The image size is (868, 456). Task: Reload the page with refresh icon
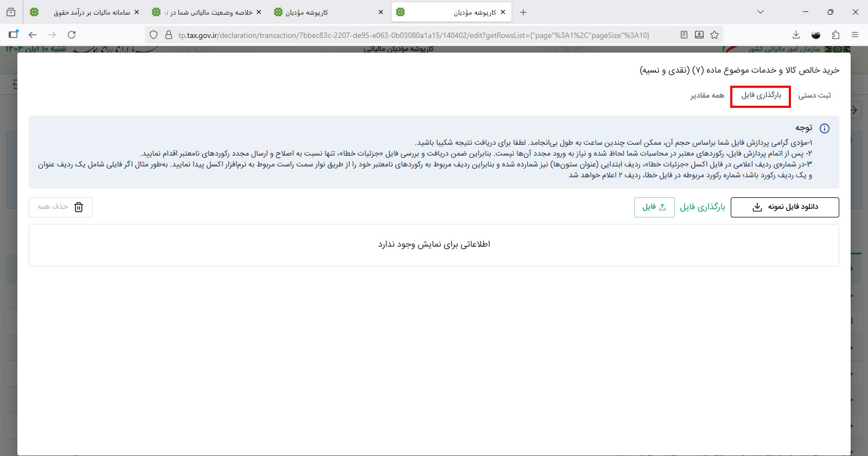tap(72, 35)
